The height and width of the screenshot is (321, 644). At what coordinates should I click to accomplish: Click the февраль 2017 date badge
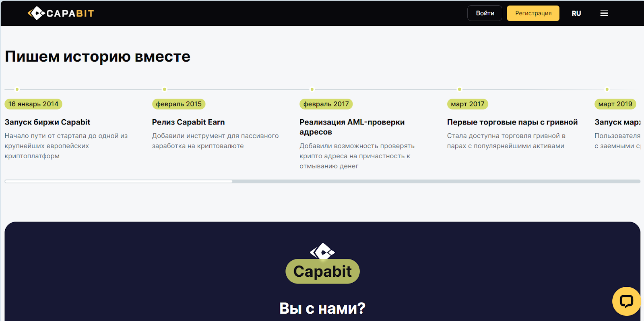(x=326, y=104)
